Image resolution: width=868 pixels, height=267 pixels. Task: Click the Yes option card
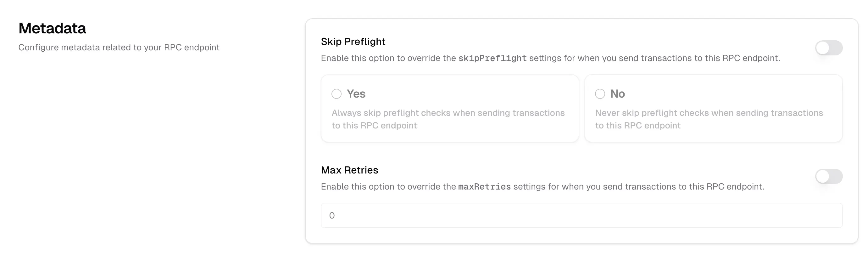point(450,108)
